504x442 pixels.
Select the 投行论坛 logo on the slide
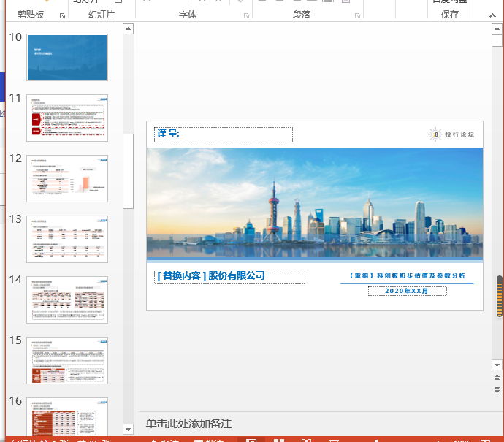(x=451, y=134)
